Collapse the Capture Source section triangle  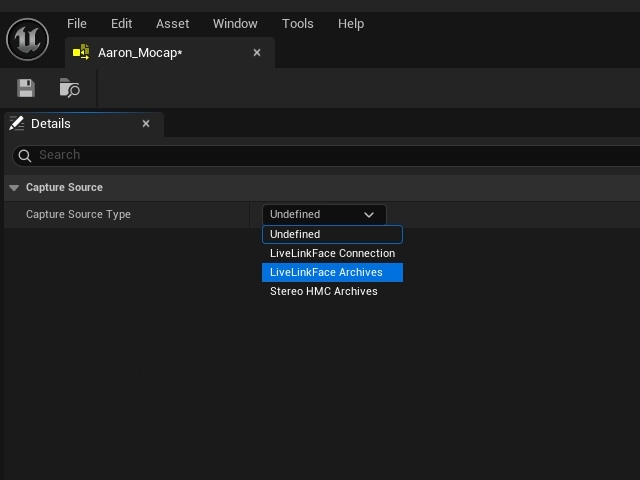point(14,188)
